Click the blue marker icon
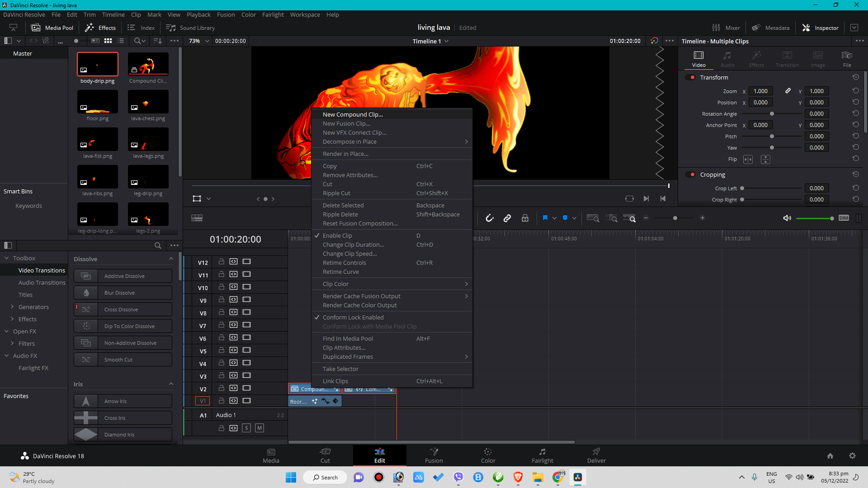868x488 pixels. pos(565,218)
